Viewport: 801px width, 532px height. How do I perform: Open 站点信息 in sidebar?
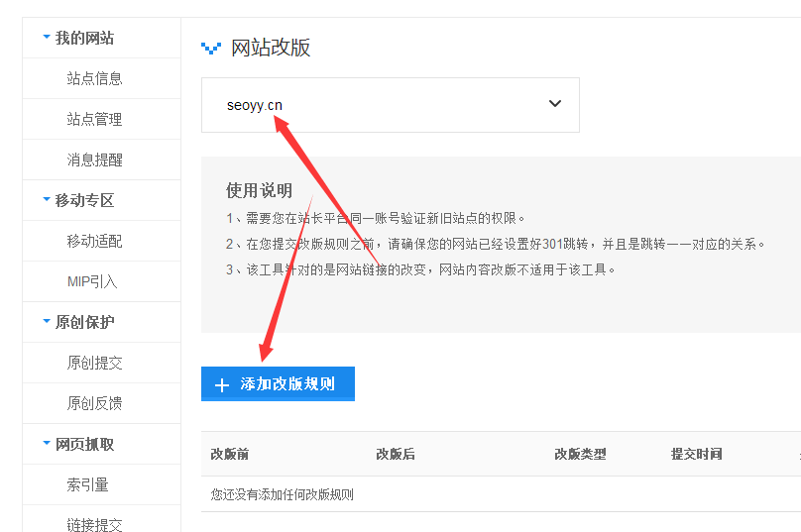coord(95,78)
